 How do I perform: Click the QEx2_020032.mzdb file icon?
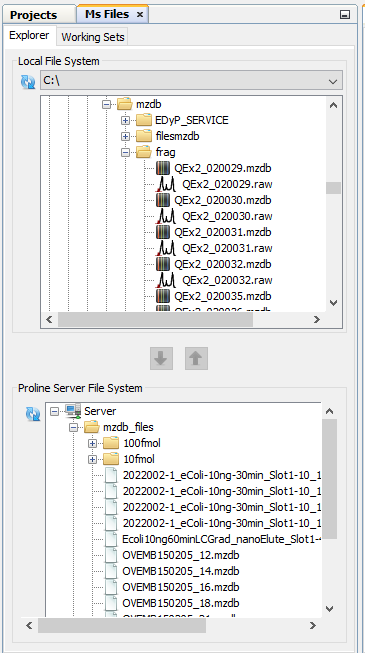(x=163, y=264)
